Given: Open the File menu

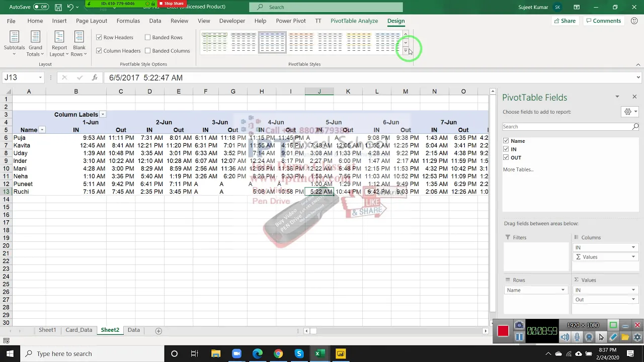Looking at the screenshot, I should pyautogui.click(x=11, y=21).
